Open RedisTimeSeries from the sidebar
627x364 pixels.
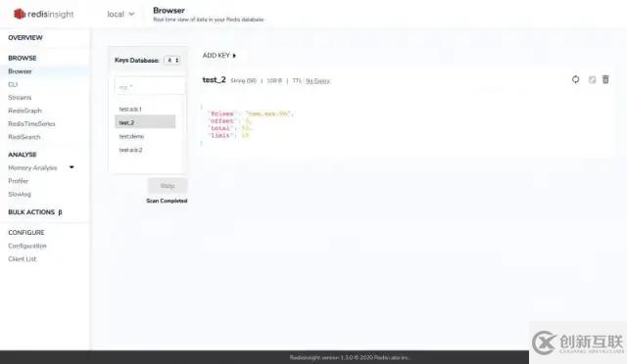click(x=31, y=124)
